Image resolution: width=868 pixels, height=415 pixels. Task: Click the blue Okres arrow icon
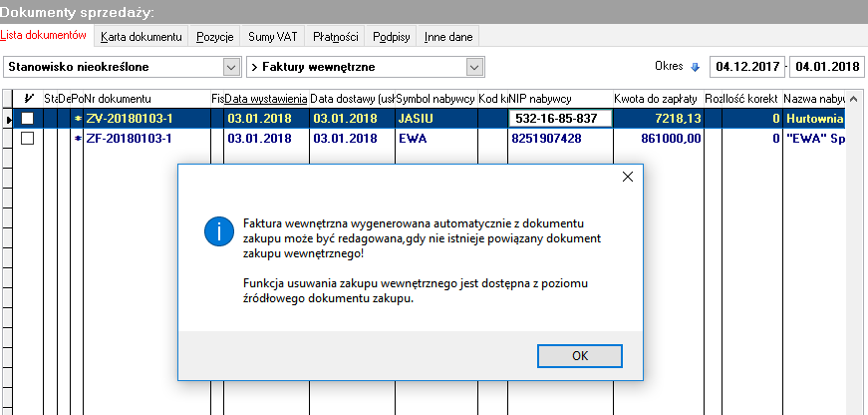[696, 67]
